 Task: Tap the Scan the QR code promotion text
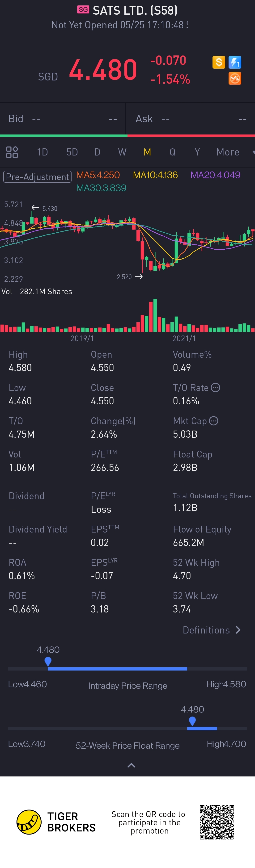click(x=149, y=822)
